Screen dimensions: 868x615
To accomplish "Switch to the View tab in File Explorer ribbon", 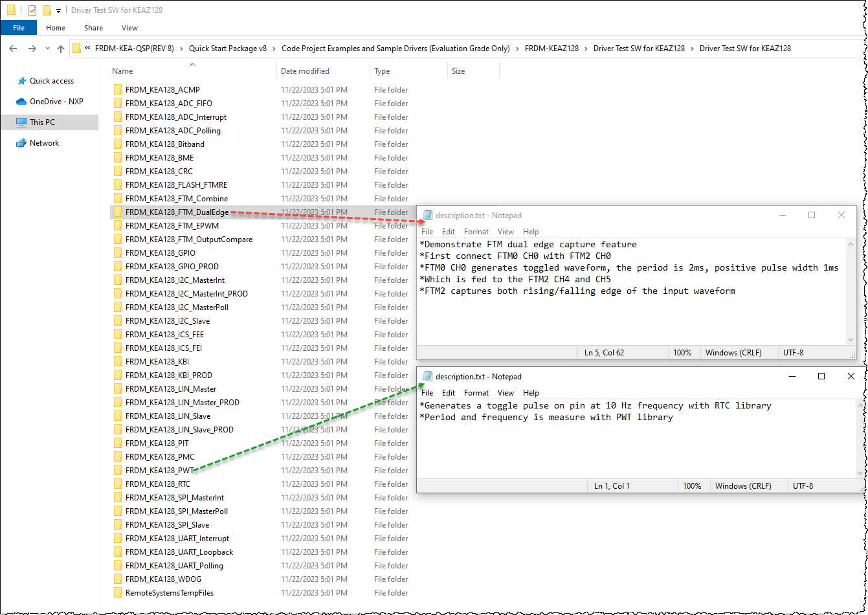I will point(129,28).
